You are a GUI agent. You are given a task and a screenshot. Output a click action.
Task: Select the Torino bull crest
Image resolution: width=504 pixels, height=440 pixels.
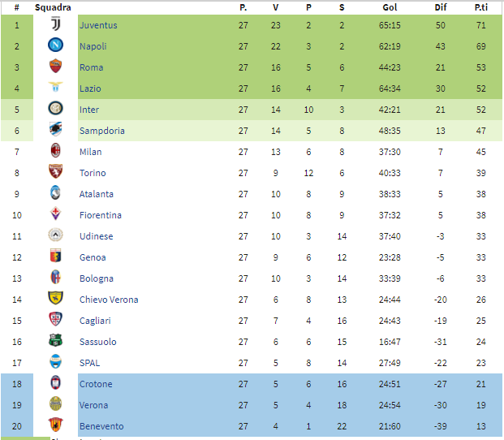coord(56,171)
